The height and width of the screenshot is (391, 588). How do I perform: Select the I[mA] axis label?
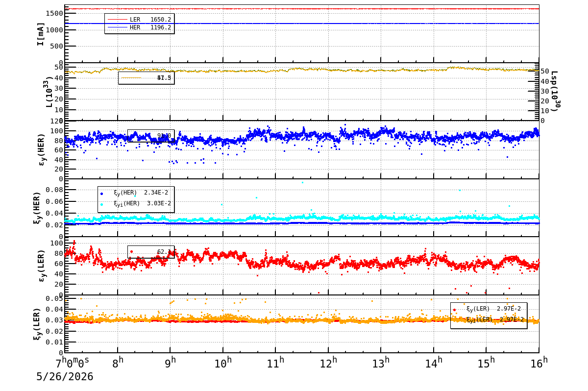tap(41, 34)
